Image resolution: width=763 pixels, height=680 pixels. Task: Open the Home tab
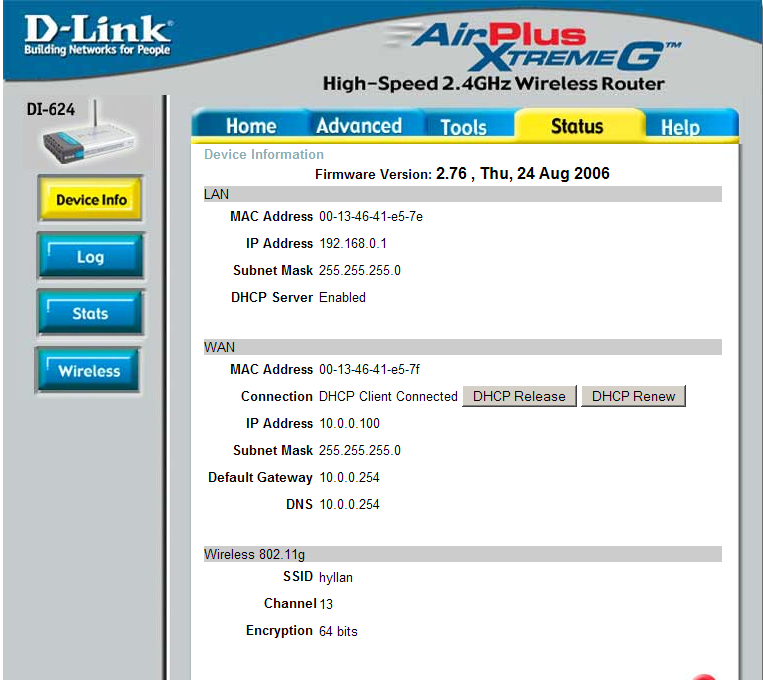[251, 126]
